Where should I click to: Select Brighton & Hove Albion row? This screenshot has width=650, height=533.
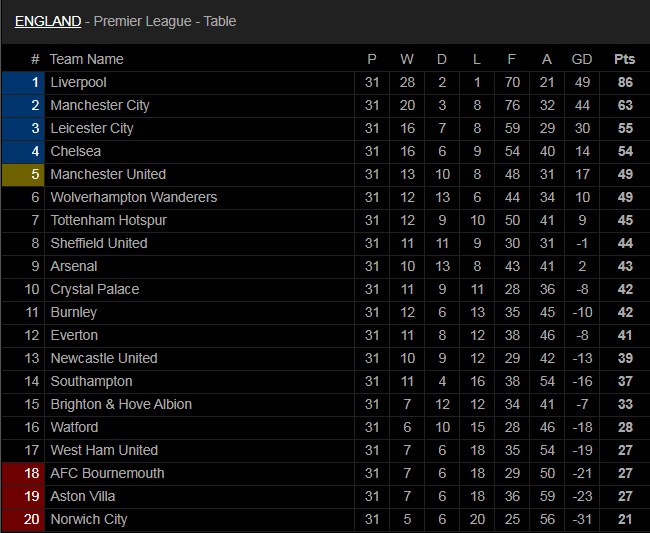click(x=325, y=404)
